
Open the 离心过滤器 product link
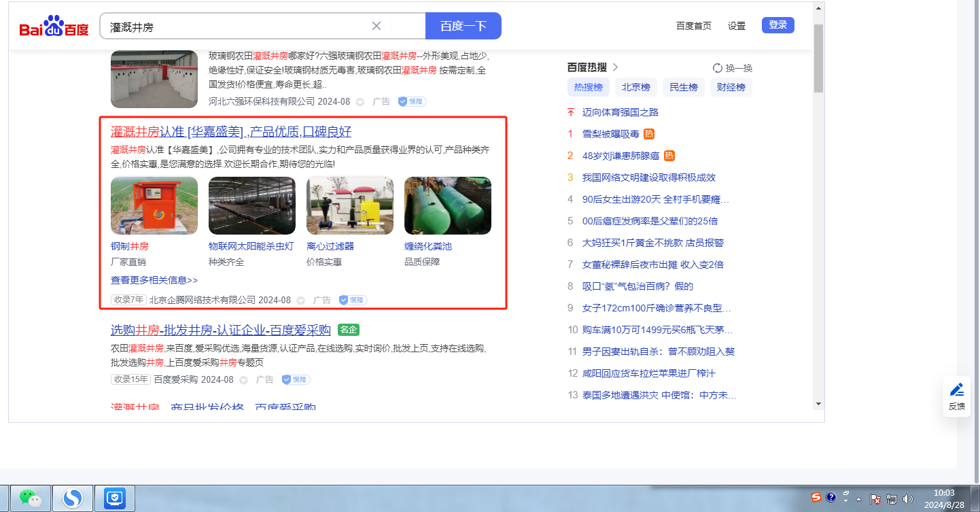330,246
